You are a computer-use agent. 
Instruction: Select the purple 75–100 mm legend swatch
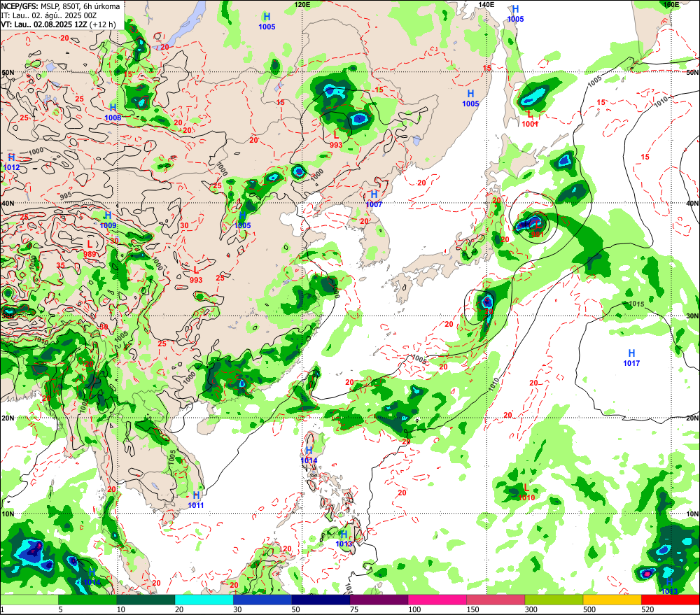tap(379, 600)
